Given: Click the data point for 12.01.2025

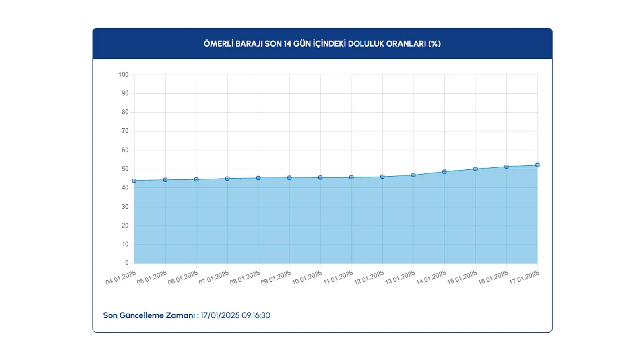Looking at the screenshot, I should point(382,177).
